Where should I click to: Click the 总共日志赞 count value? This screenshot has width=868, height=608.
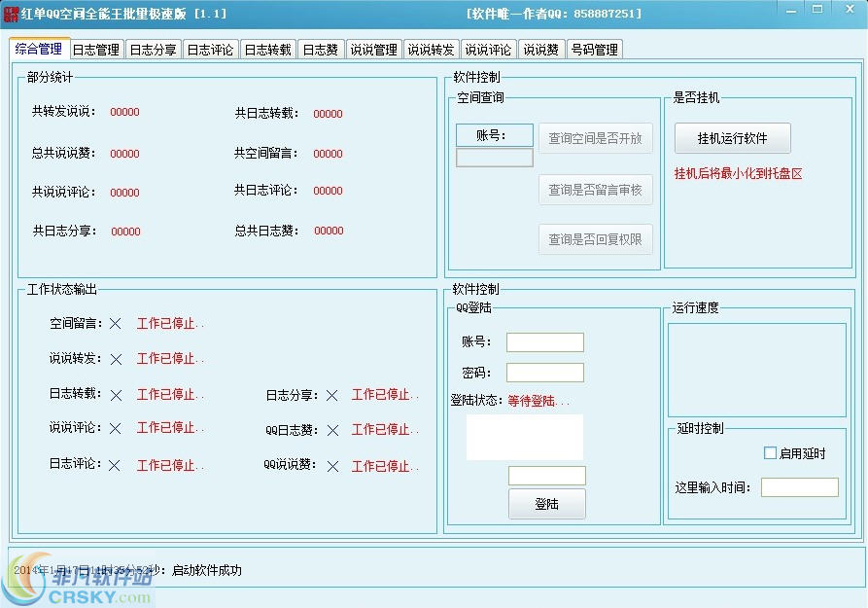[329, 231]
